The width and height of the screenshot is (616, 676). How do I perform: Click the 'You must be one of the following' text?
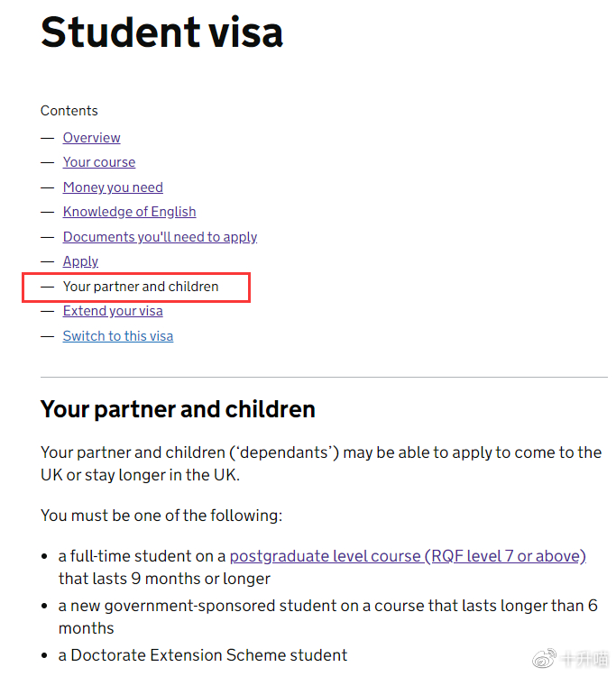(x=161, y=516)
